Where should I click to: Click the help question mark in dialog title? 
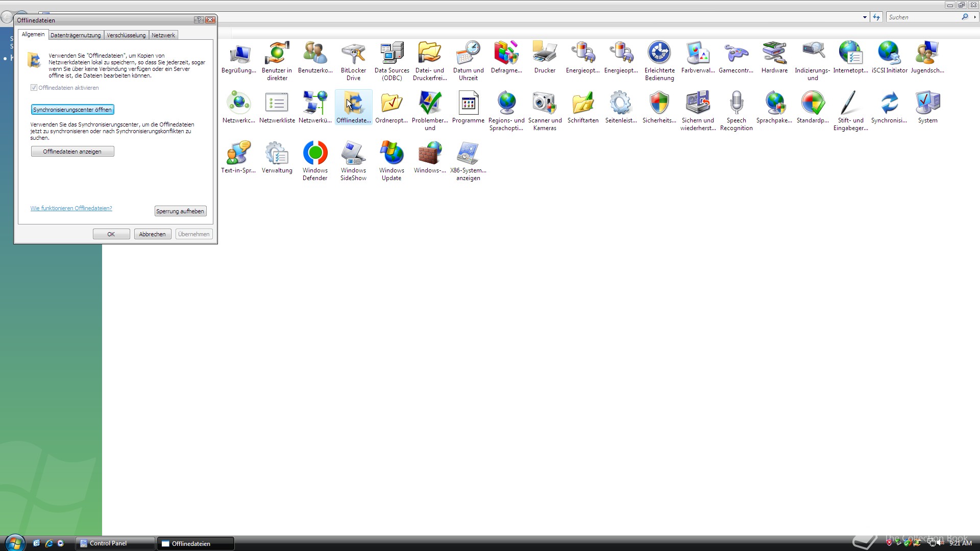199,20
